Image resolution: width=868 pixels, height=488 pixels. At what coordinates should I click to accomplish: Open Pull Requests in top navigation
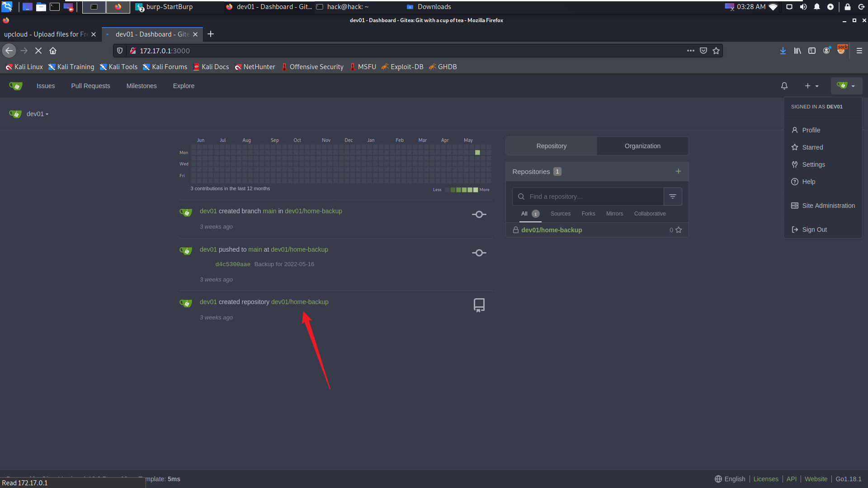90,86
